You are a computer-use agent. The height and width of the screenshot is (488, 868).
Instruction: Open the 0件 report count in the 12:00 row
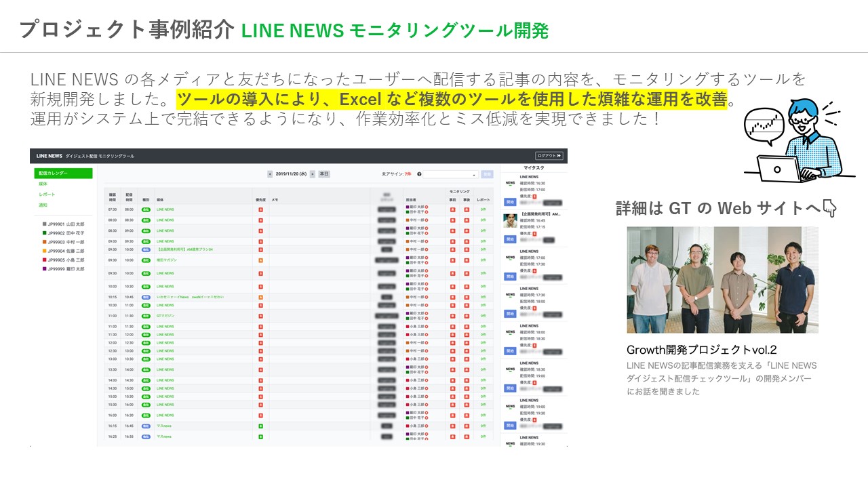tap(483, 342)
